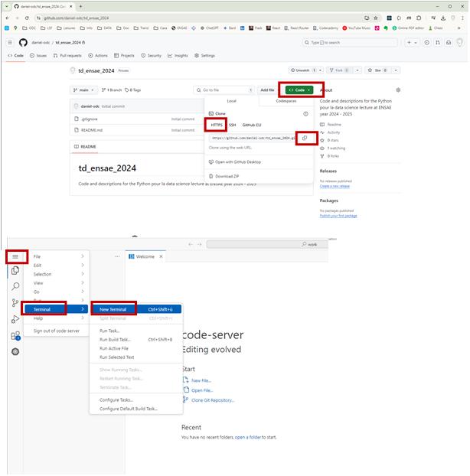
Task: Open the Pull requests repository tab
Action: click(x=67, y=56)
